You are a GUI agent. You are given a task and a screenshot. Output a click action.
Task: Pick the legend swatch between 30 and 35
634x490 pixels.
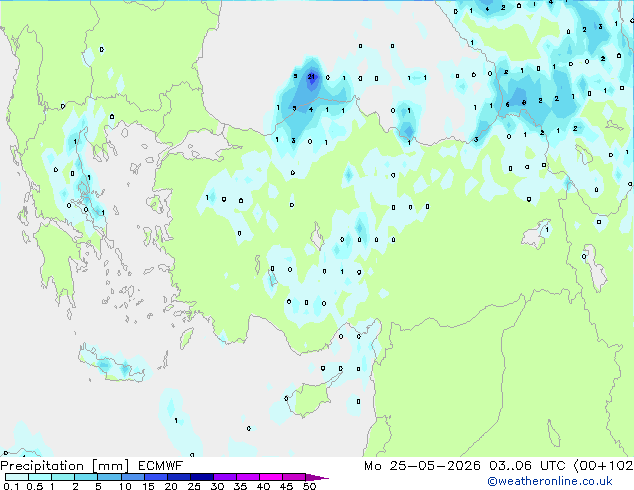(224, 477)
